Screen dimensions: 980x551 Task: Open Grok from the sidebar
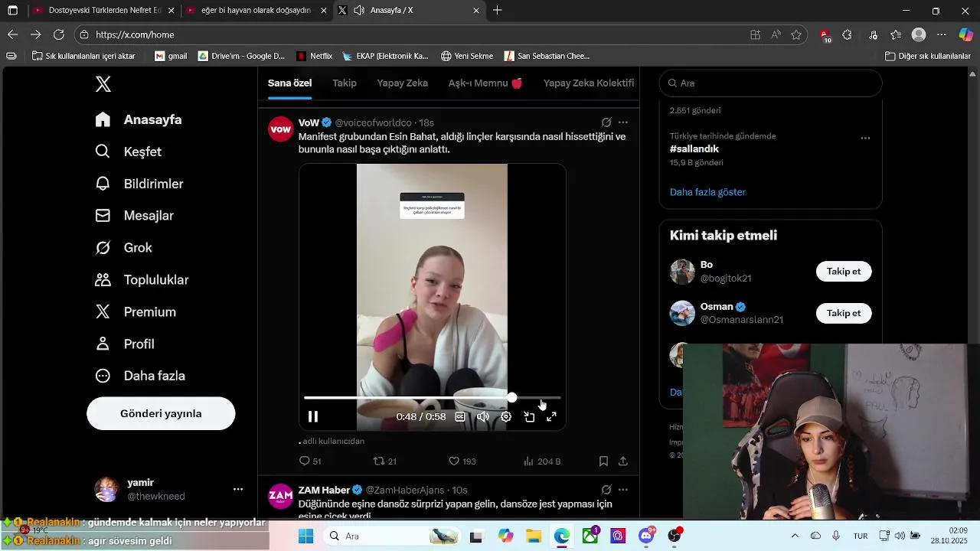124,248
